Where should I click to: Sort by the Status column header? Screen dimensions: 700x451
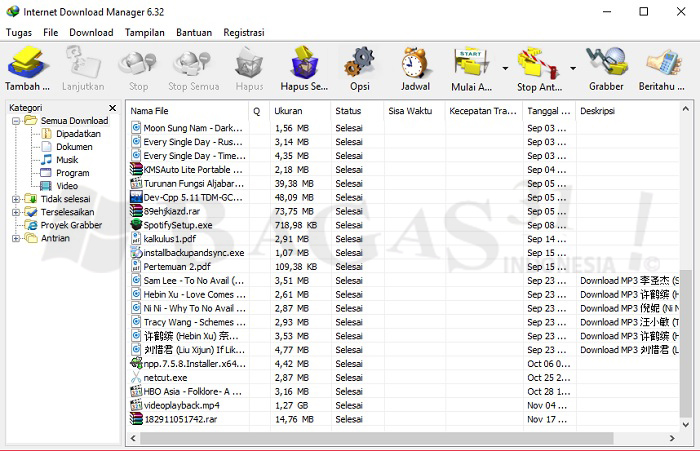[x=357, y=111]
